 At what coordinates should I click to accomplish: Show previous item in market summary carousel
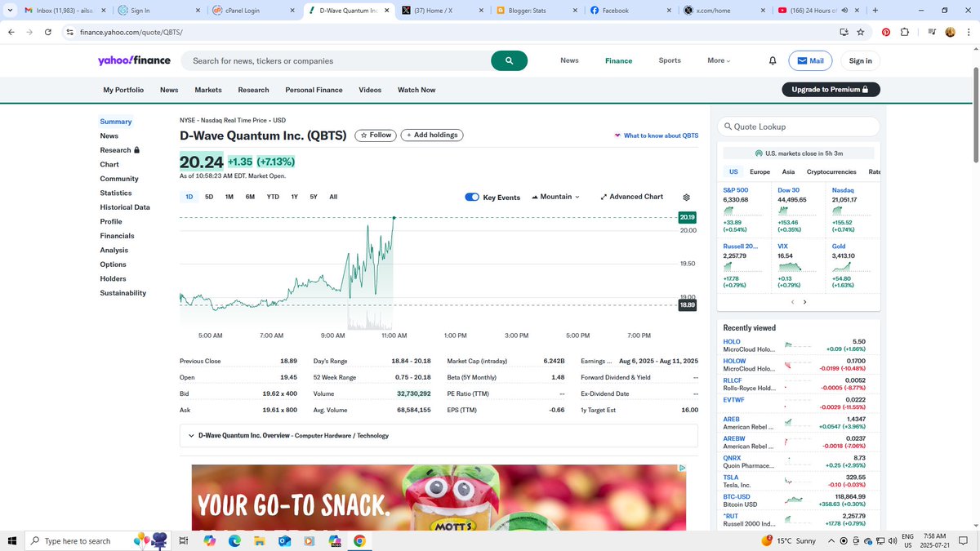[x=792, y=302]
